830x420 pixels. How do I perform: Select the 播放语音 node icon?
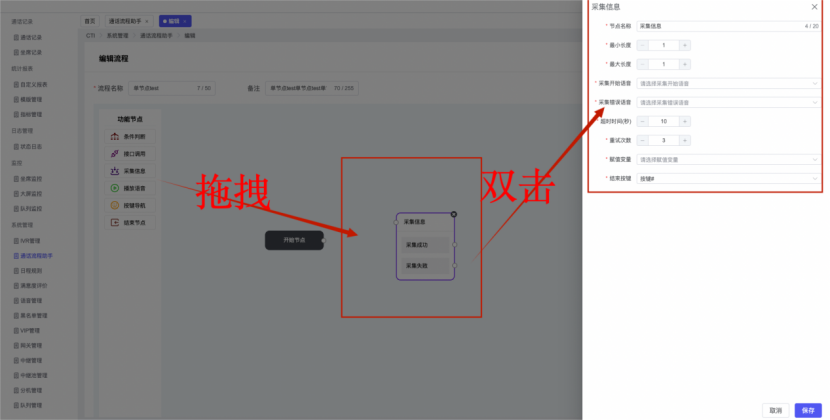coord(114,188)
